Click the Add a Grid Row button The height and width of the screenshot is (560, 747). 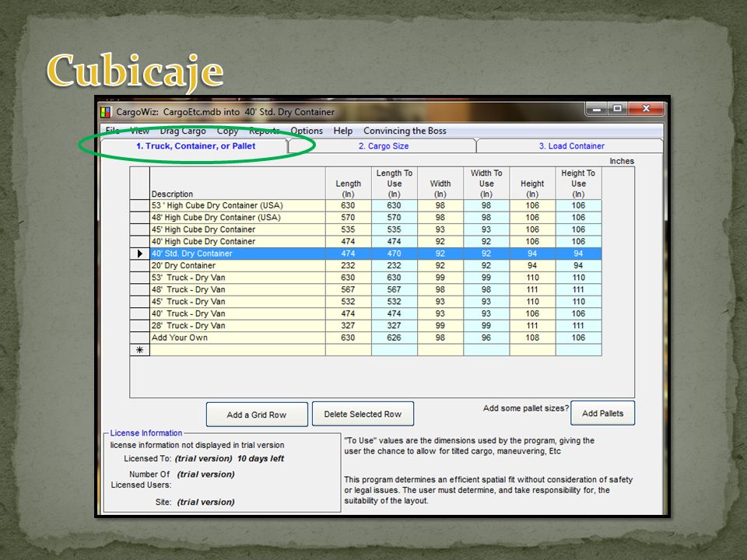[x=257, y=415]
